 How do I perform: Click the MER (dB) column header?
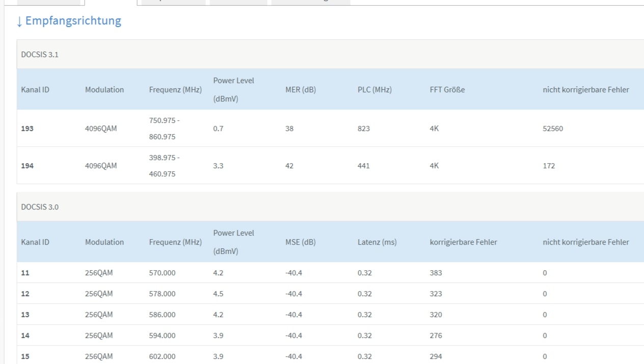click(301, 90)
